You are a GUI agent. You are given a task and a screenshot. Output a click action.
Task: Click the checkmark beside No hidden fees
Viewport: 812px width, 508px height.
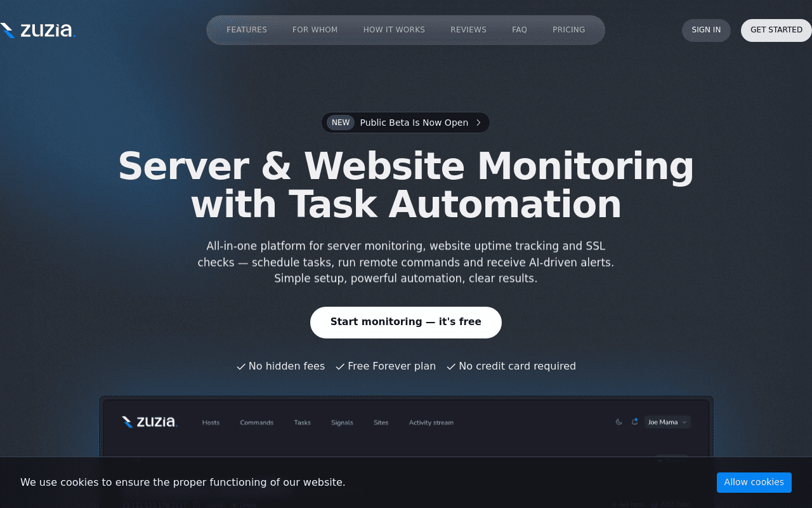tap(241, 367)
